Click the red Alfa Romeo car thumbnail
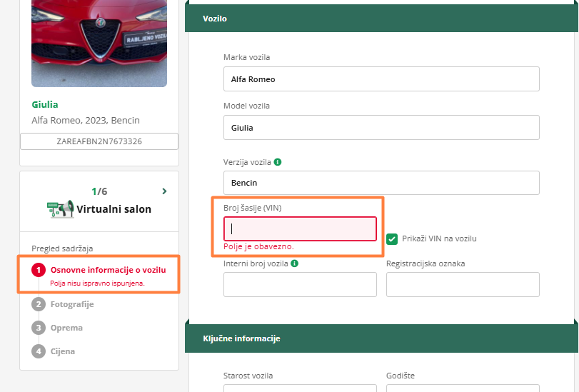Screen dimensions: 579x392 click(99, 43)
